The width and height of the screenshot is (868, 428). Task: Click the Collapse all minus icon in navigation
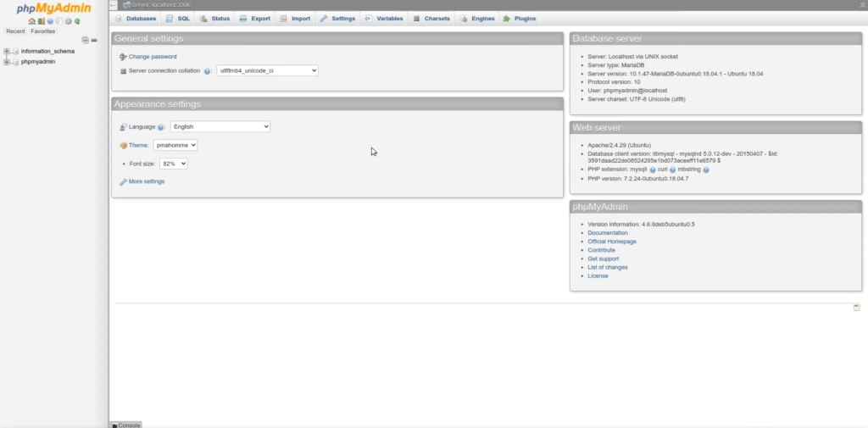(86, 40)
